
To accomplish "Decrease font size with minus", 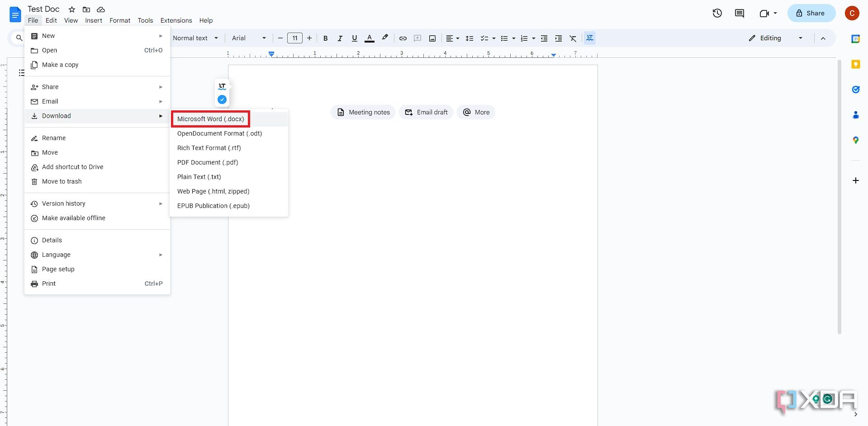I will 280,38.
